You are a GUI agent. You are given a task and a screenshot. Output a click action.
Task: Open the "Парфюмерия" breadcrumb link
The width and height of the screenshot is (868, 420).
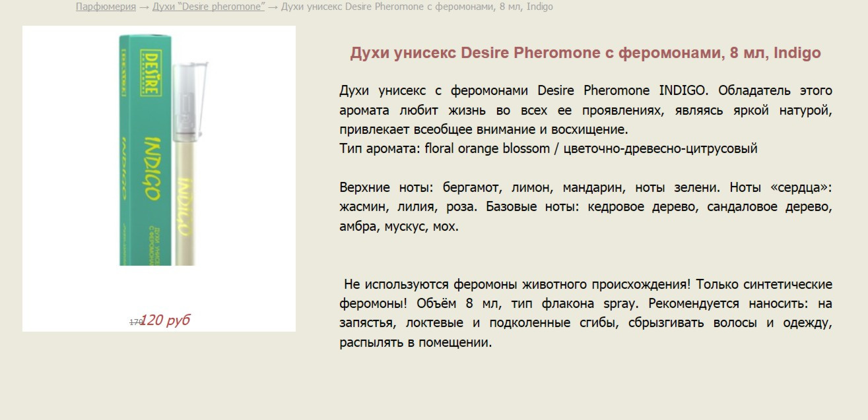coord(106,7)
